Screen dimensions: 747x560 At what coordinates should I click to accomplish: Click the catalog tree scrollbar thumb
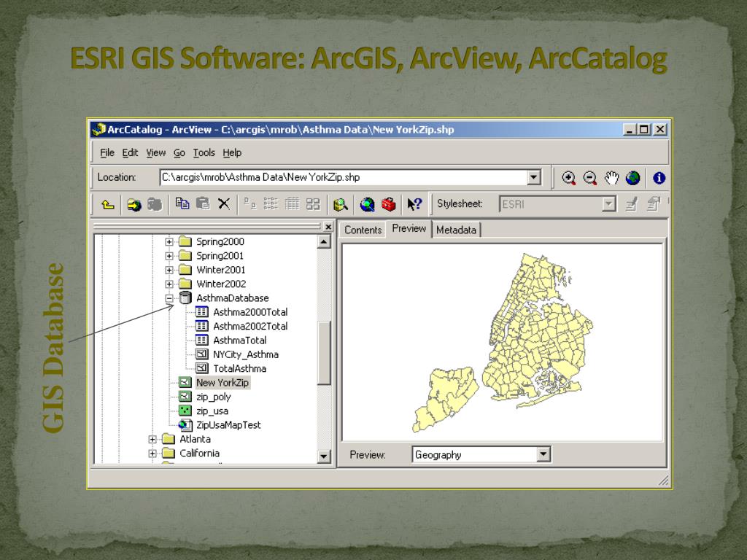(324, 352)
